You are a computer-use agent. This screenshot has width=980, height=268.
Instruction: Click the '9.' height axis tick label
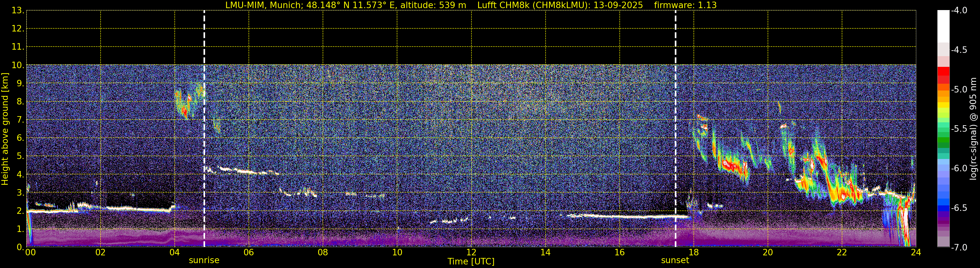[20, 83]
